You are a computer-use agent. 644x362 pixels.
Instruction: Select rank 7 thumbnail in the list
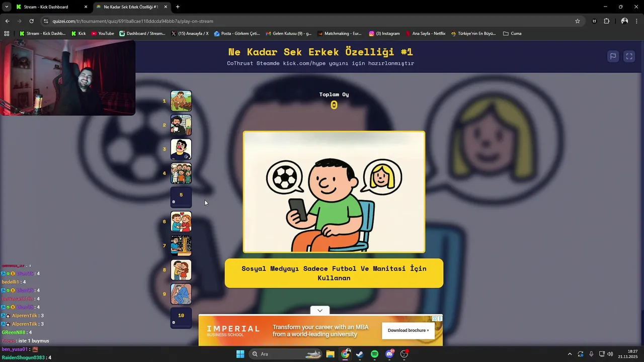pyautogui.click(x=181, y=246)
